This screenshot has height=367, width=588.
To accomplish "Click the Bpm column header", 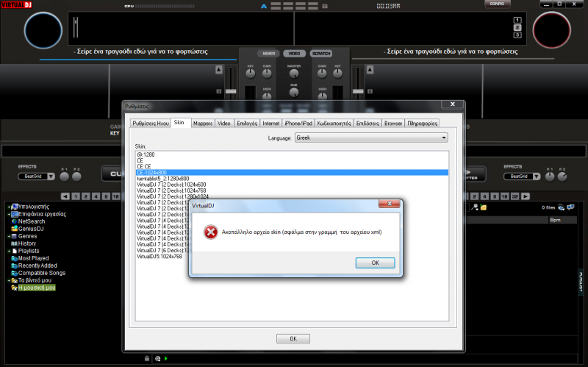I will click(x=562, y=220).
